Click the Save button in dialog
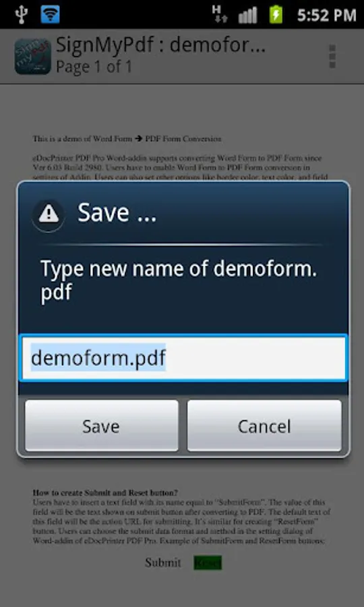 101,426
